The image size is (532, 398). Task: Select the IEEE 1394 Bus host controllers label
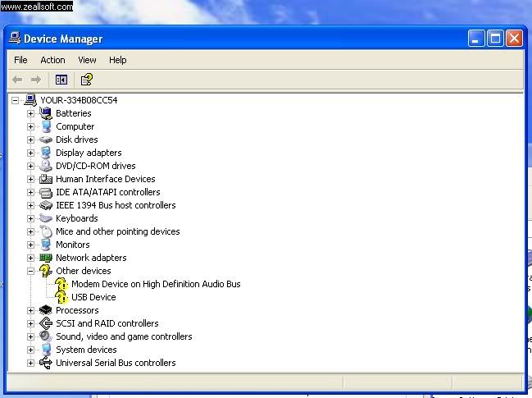[116, 205]
